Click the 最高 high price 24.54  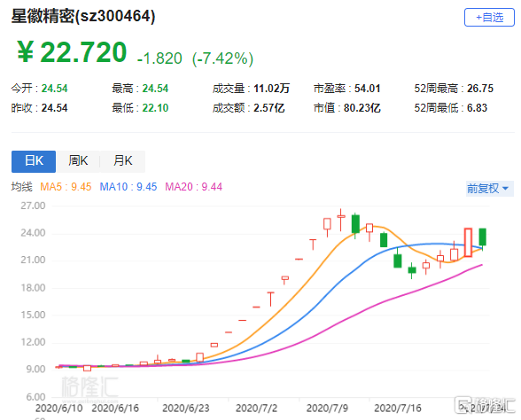155,89
